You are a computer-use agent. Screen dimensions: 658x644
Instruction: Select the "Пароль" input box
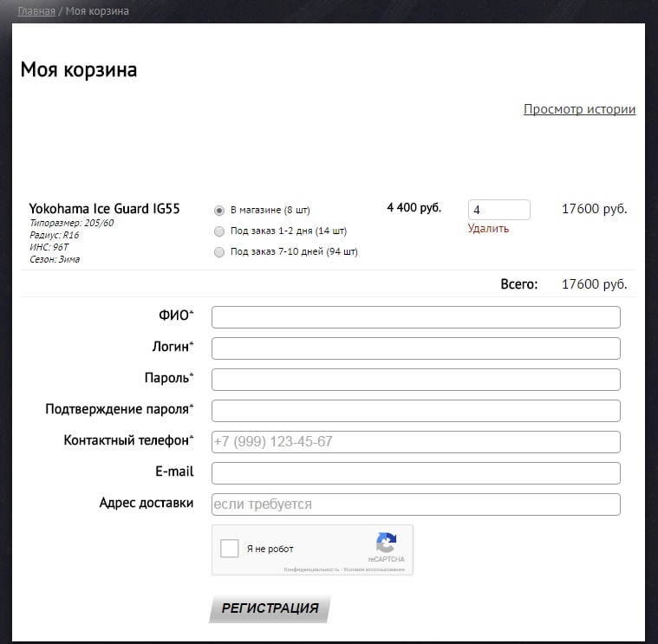(415, 380)
